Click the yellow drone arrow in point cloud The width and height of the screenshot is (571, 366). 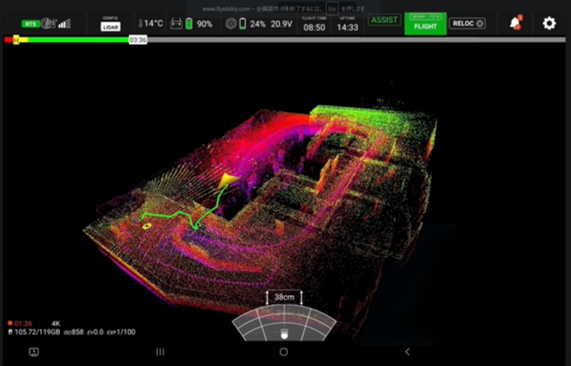(228, 180)
